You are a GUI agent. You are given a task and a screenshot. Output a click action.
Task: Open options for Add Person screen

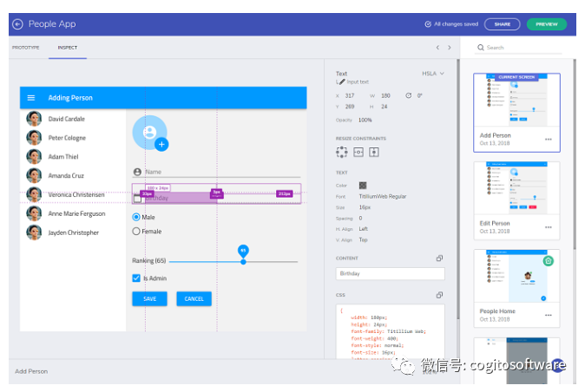pos(548,140)
